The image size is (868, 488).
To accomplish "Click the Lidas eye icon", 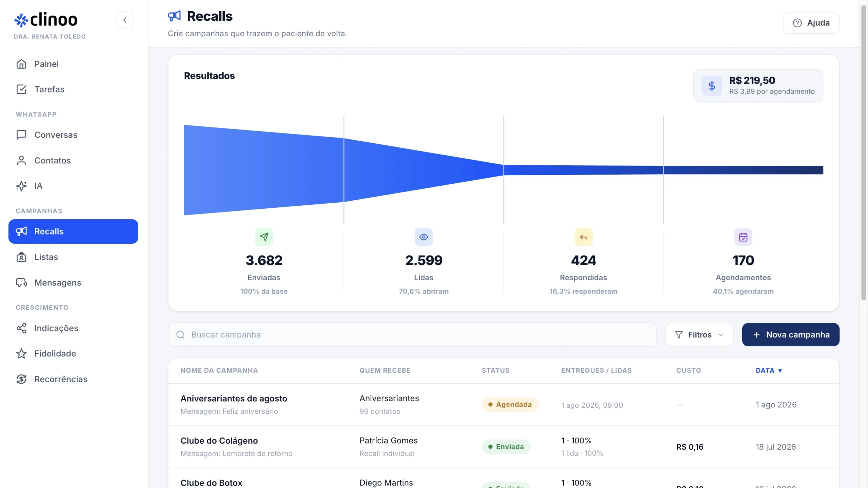I will point(423,237).
